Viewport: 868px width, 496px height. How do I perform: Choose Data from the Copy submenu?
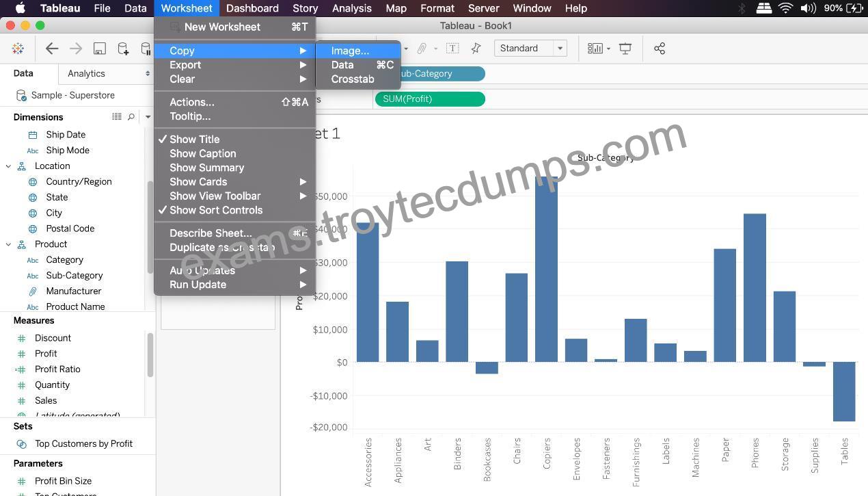coord(358,65)
